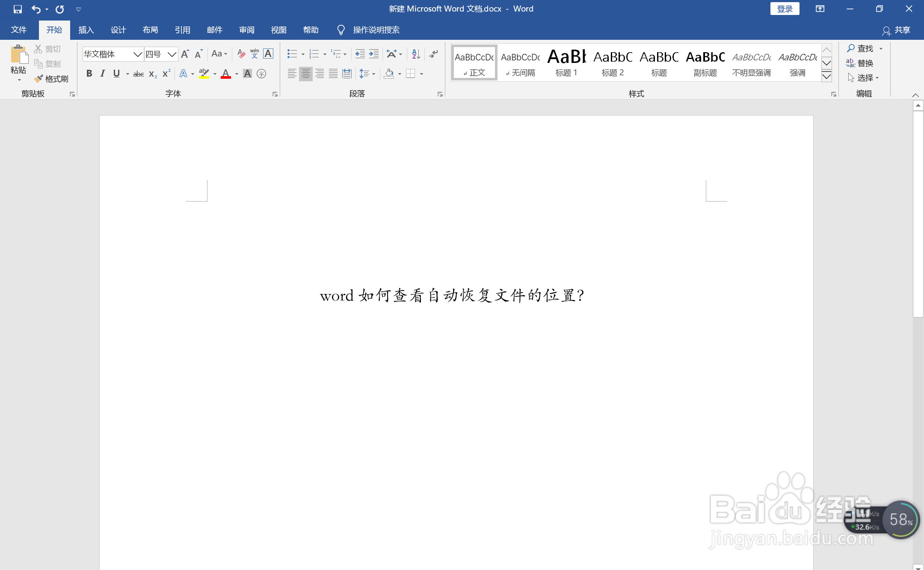
Task: Click the 操作说明搜索 search box
Action: (376, 30)
